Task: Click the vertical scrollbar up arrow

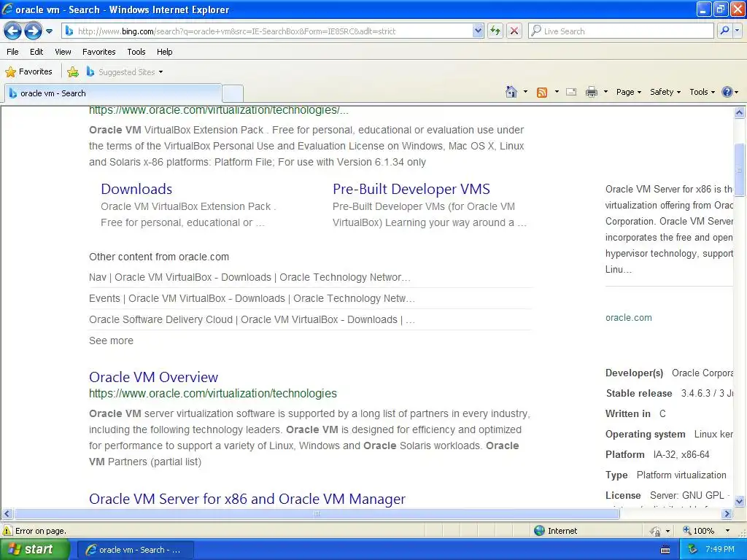Action: coord(740,113)
